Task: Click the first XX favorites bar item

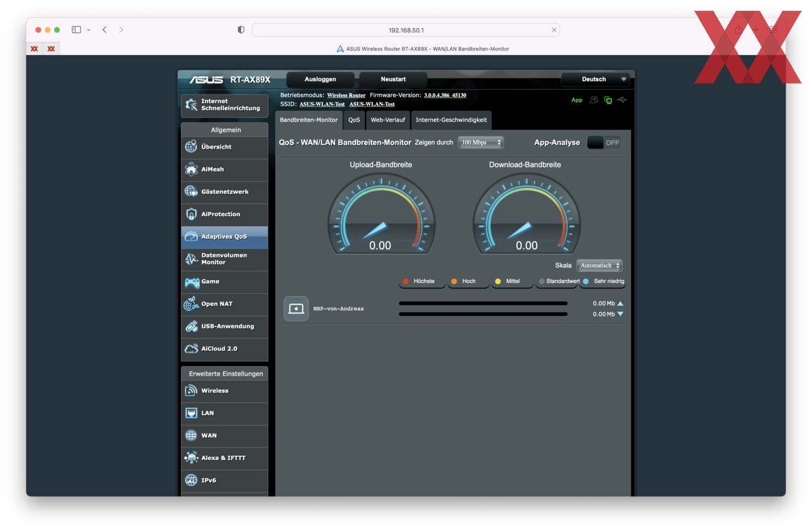Action: coord(35,49)
